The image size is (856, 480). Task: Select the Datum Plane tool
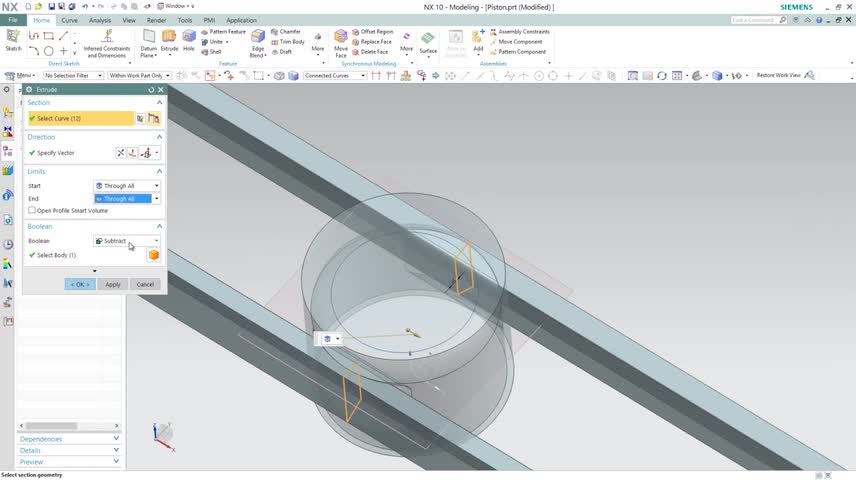(148, 43)
